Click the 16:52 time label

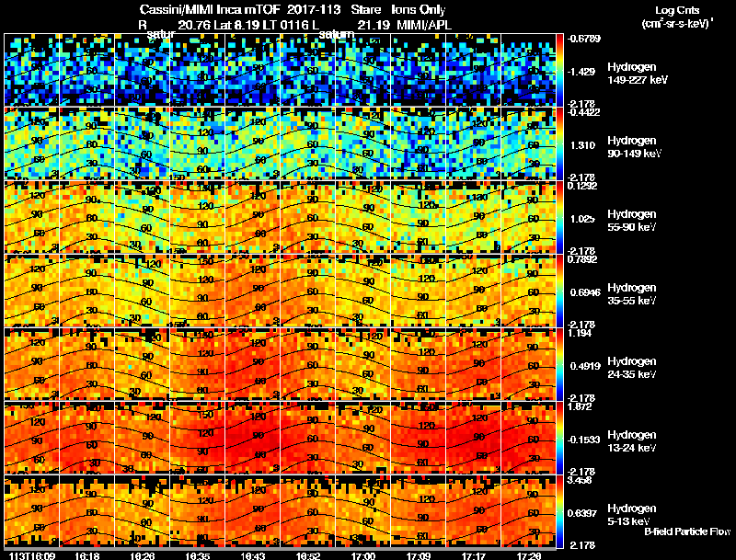[x=308, y=555]
